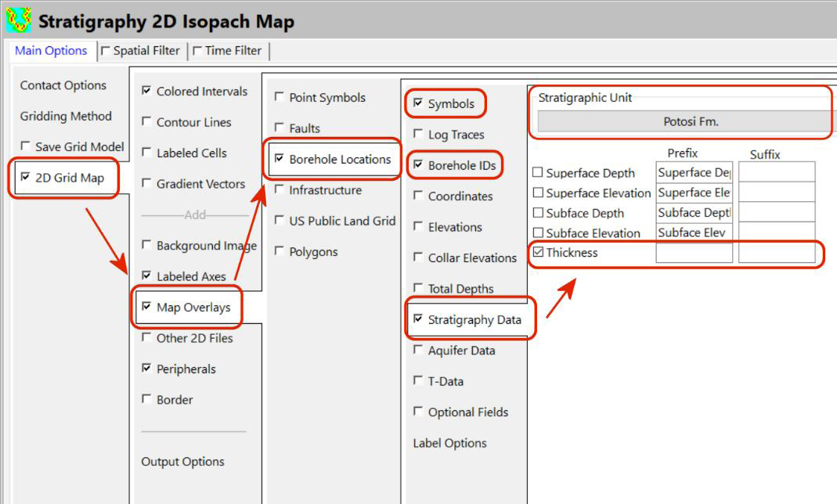This screenshot has width=837, height=504.
Task: Expand the Stratigraphy Data options
Action: tap(474, 319)
